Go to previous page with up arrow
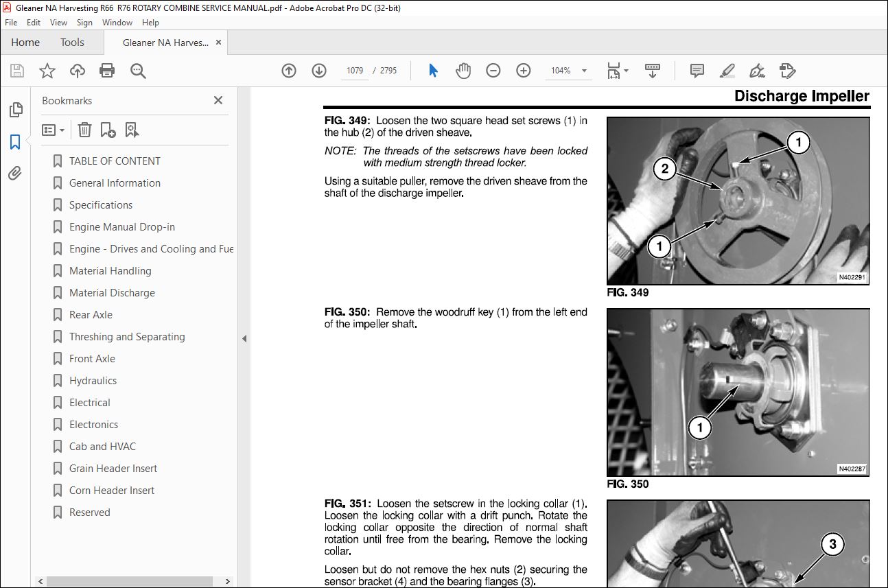888x588 pixels. (x=289, y=71)
